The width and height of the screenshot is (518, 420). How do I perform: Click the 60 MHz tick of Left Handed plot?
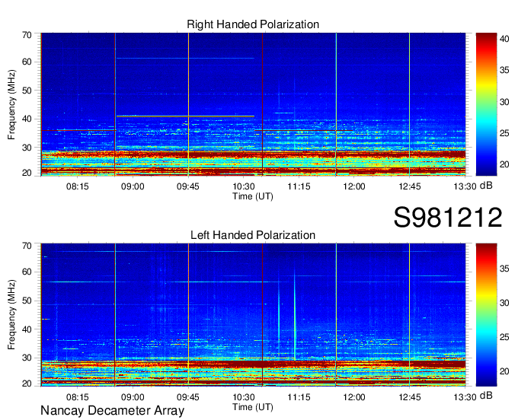pos(27,272)
